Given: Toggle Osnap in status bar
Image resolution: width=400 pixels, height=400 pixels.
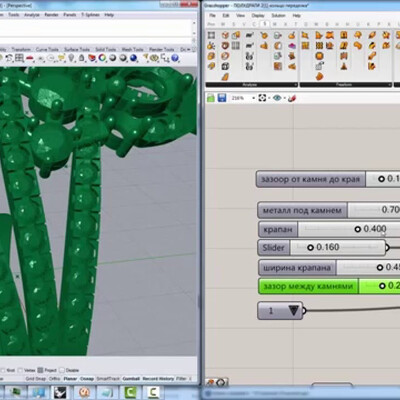Looking at the screenshot, I should click(87, 379).
